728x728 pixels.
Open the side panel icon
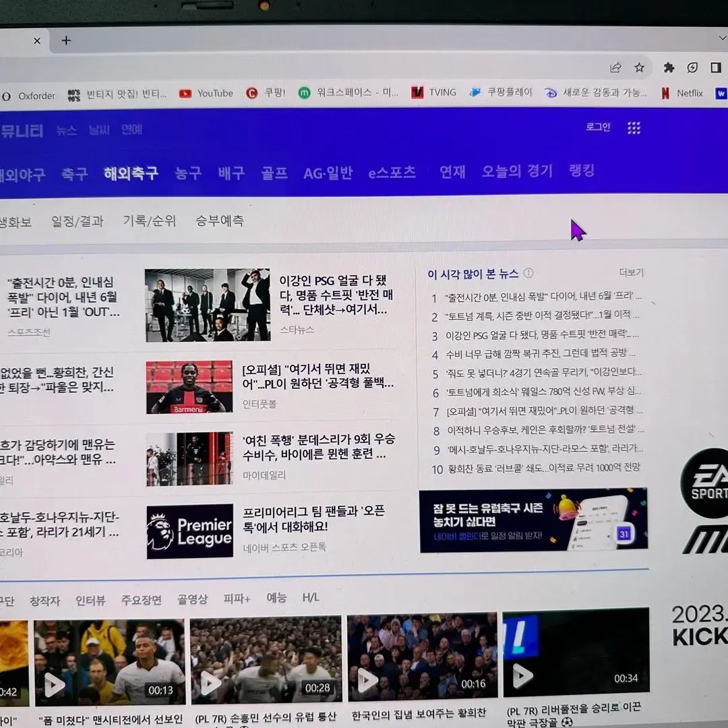point(715,67)
